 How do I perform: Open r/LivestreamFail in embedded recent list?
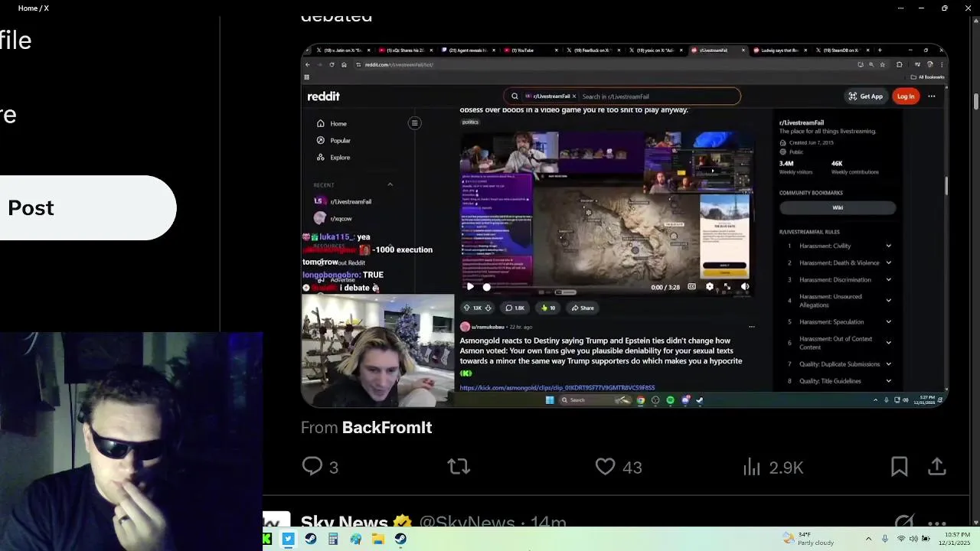343,201
